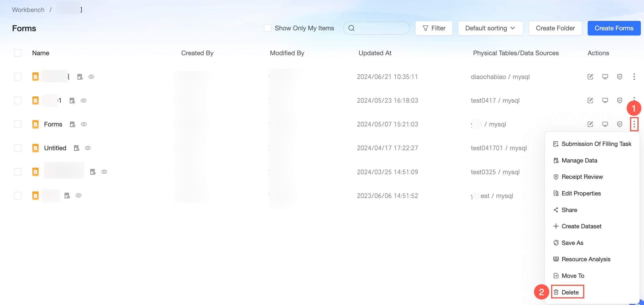
Task: Tick the select-all checkbox beside the Name header
Action: pyautogui.click(x=18, y=53)
